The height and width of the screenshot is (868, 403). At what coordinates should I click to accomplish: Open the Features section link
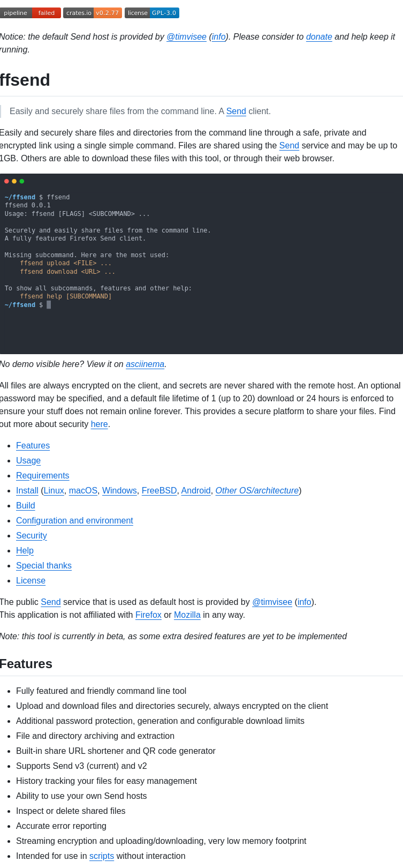33,446
